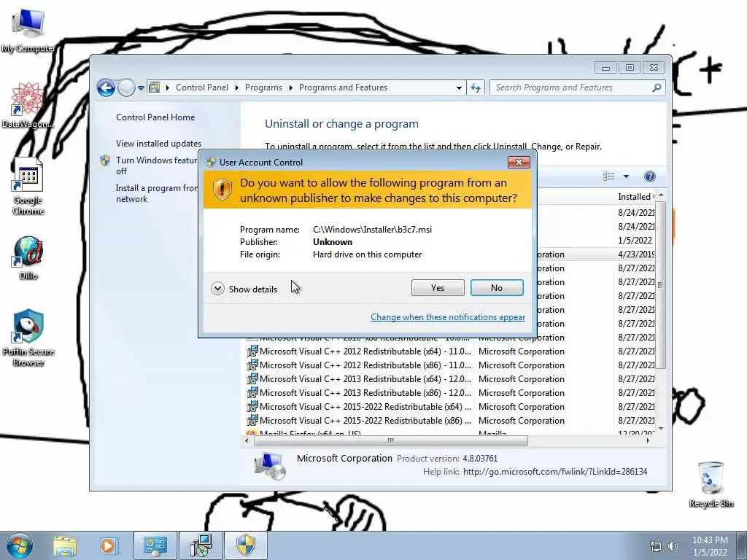Open Turn Windows features on or off
The width and height of the screenshot is (747, 560).
point(156,166)
